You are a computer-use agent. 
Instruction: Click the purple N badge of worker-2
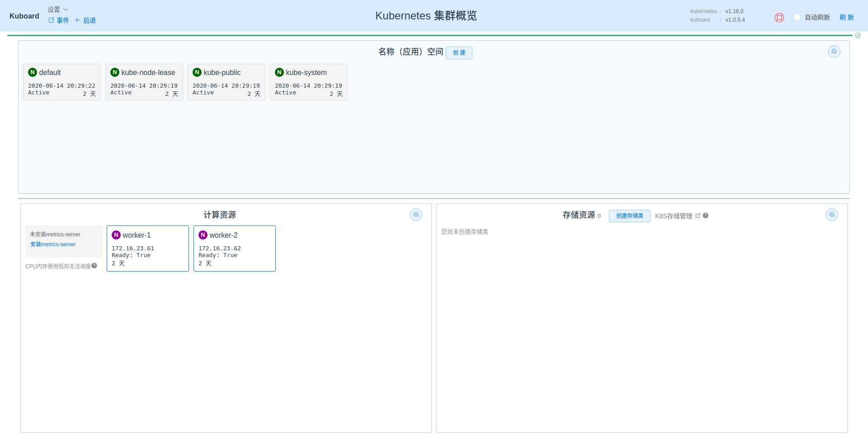click(x=203, y=235)
